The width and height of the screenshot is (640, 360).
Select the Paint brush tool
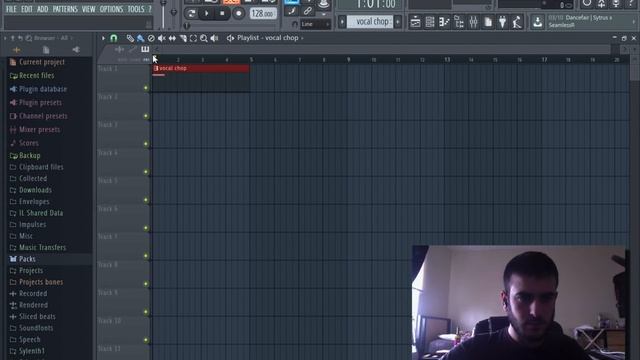(x=140, y=38)
